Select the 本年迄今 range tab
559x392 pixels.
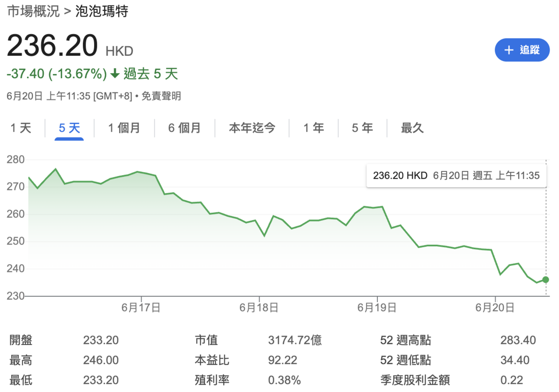252,128
